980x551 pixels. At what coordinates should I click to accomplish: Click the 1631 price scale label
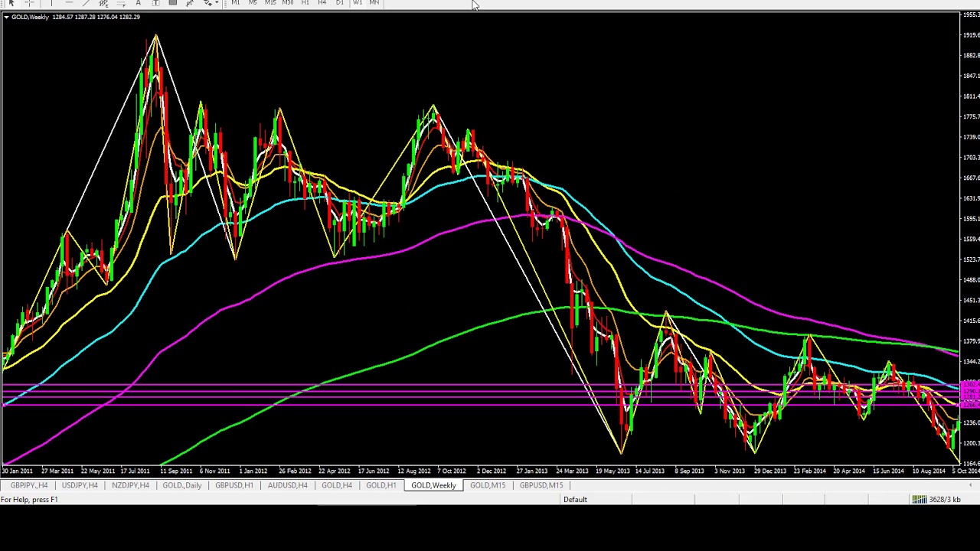click(971, 198)
